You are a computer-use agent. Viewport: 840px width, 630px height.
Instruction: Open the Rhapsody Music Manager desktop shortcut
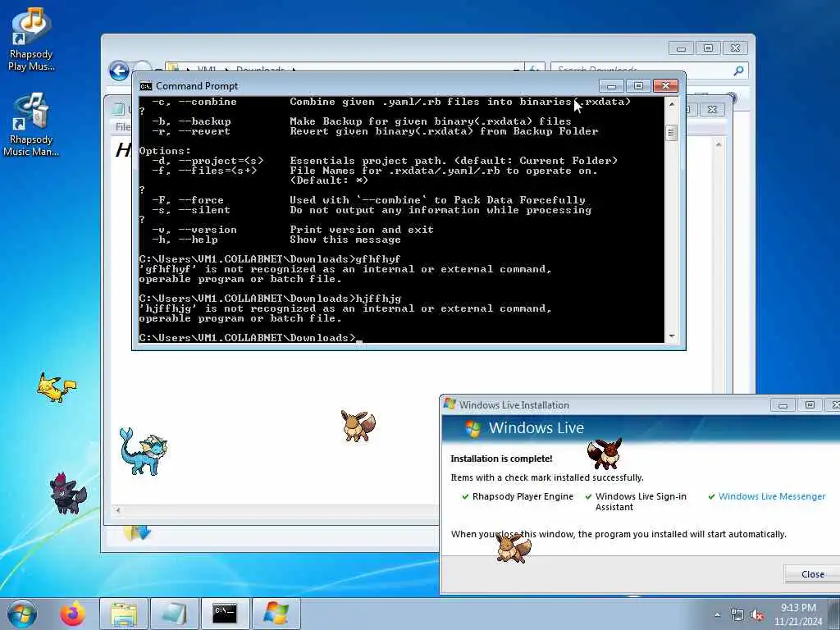click(31, 125)
